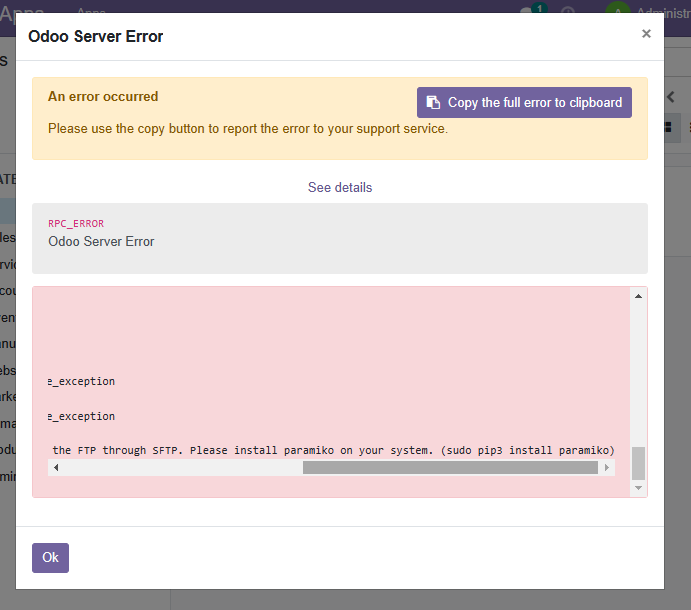
Task: Click Copy the full error to clipboard
Action: pos(524,102)
